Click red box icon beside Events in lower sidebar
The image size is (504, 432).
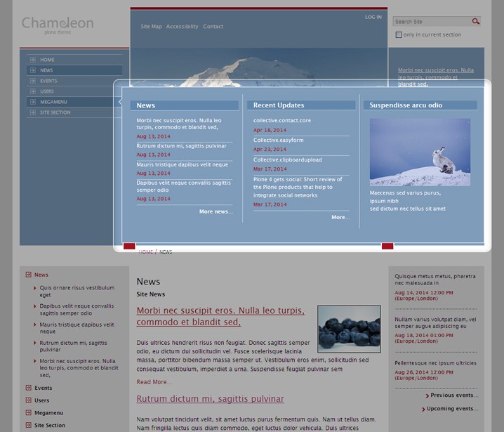[29, 388]
